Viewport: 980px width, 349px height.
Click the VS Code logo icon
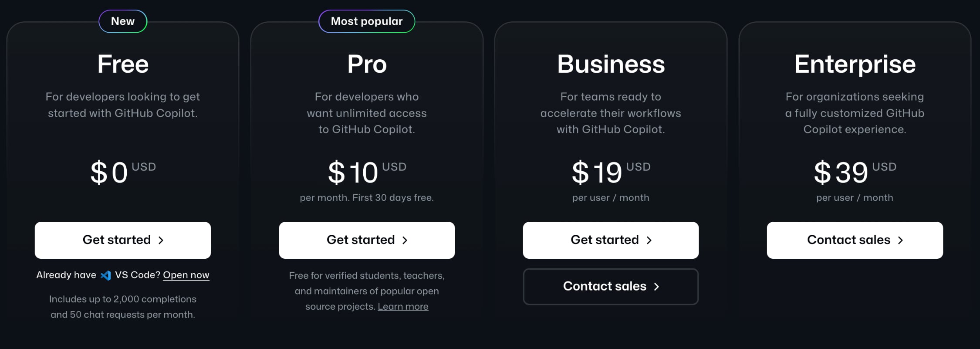(106, 275)
